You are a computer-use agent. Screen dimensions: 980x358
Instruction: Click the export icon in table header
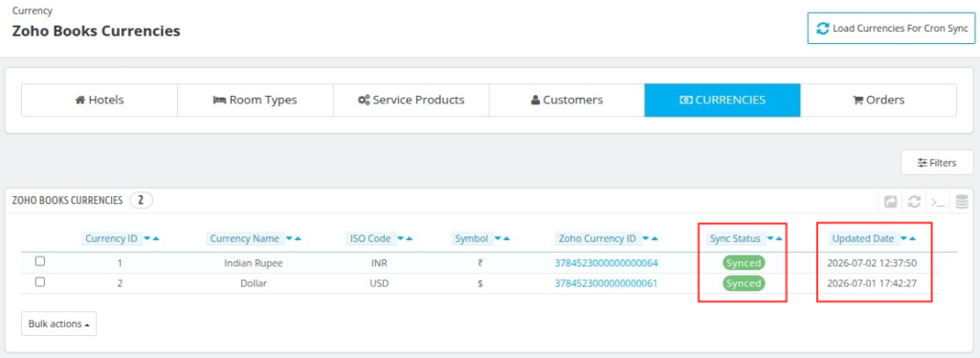coord(891,202)
